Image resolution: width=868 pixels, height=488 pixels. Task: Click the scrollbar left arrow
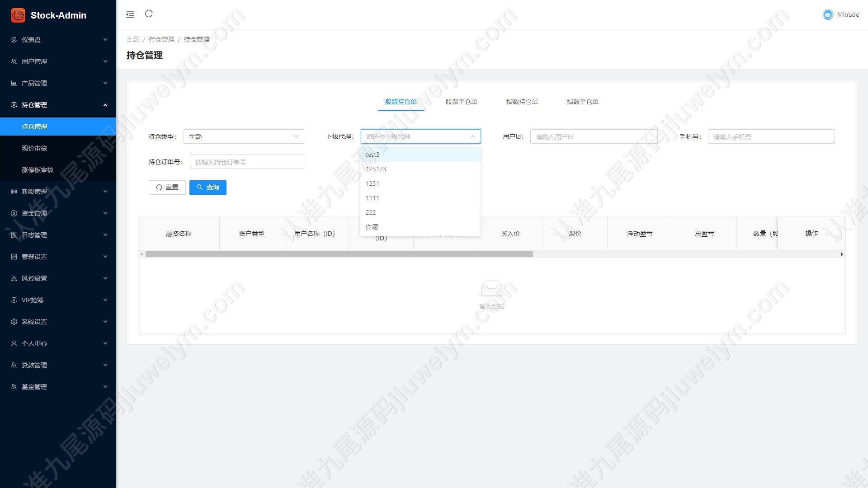[142, 254]
